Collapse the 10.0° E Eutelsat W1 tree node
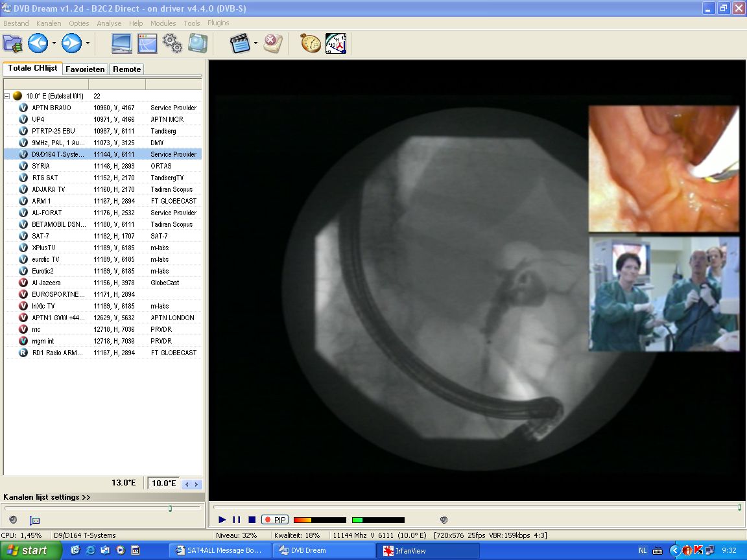The width and height of the screenshot is (747, 560). (7, 96)
